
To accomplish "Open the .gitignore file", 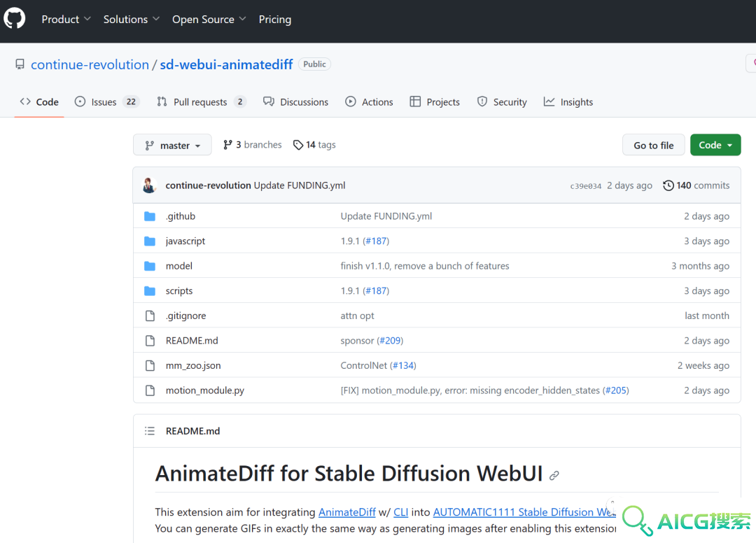I will click(185, 316).
